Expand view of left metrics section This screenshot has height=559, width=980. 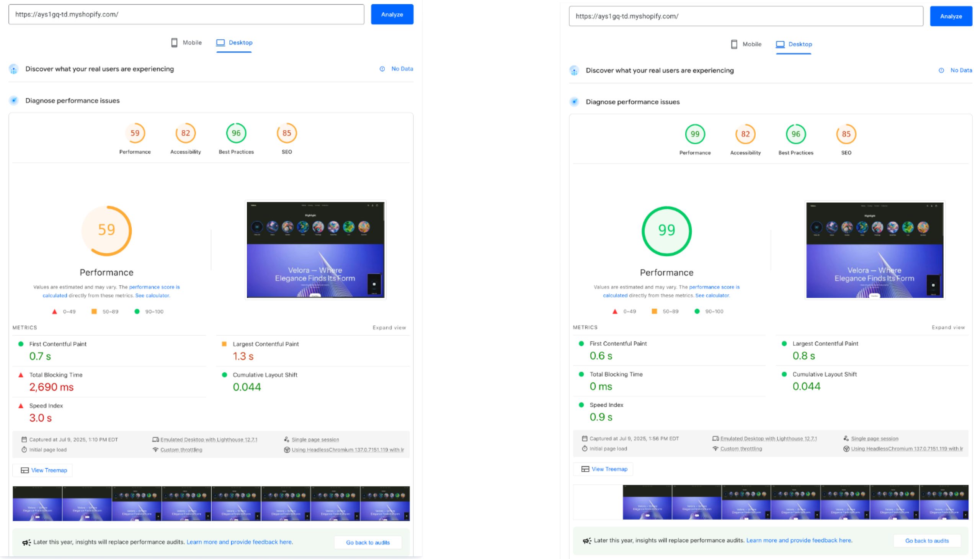coord(389,327)
